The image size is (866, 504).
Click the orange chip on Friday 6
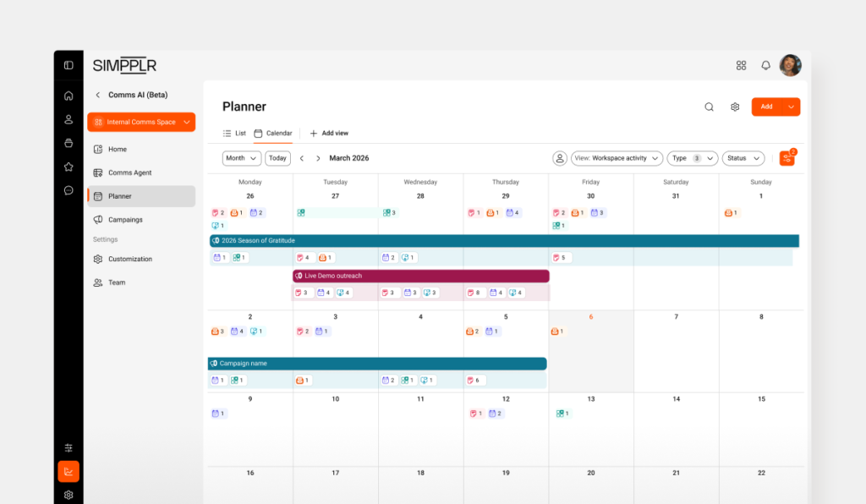[557, 331]
